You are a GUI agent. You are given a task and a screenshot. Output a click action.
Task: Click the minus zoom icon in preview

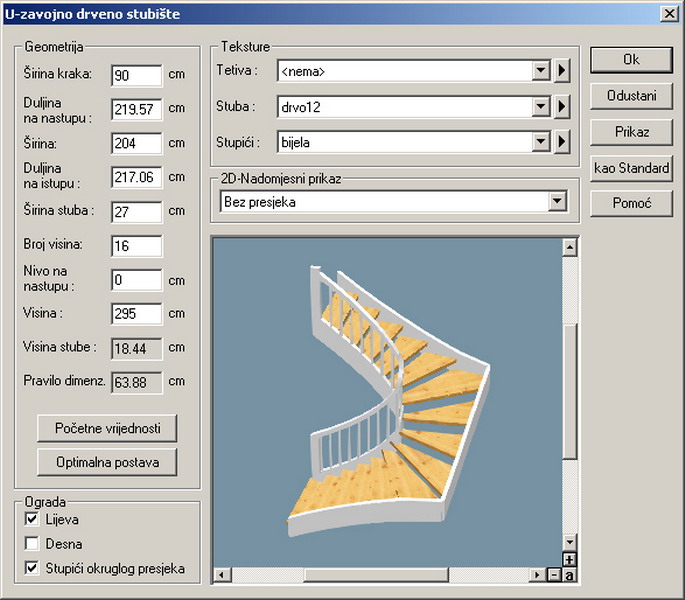coord(554,575)
